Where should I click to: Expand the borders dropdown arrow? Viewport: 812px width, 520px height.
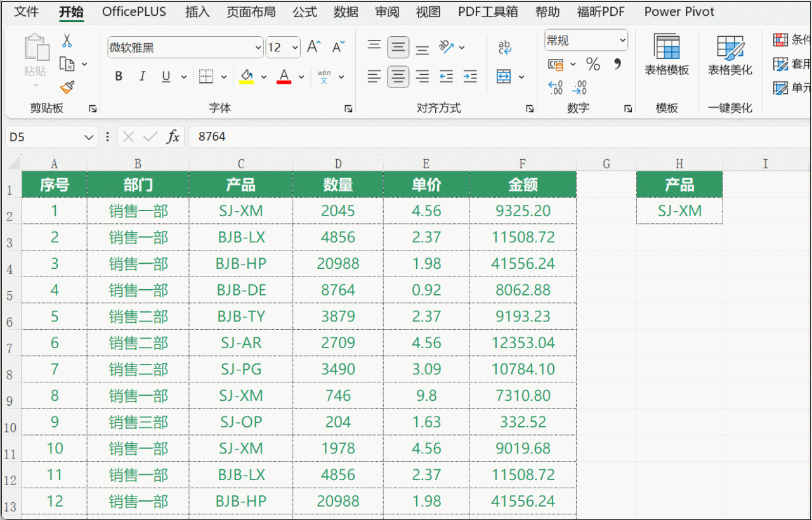[223, 77]
